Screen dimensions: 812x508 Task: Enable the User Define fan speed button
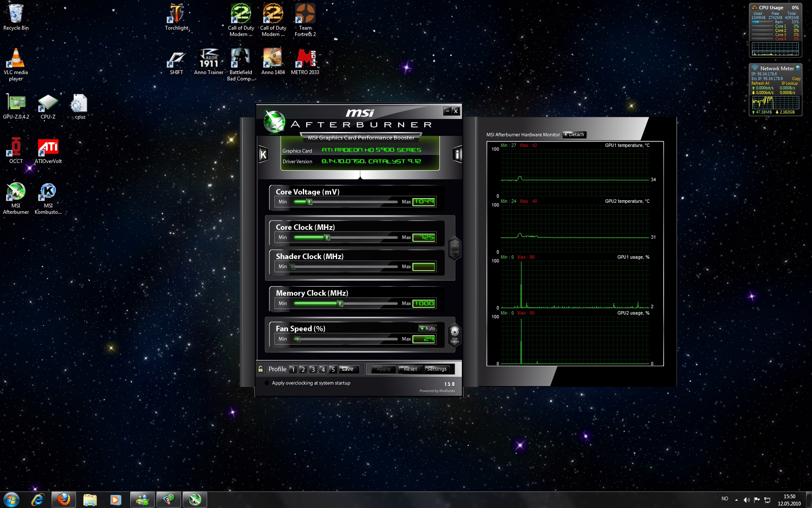point(455,335)
